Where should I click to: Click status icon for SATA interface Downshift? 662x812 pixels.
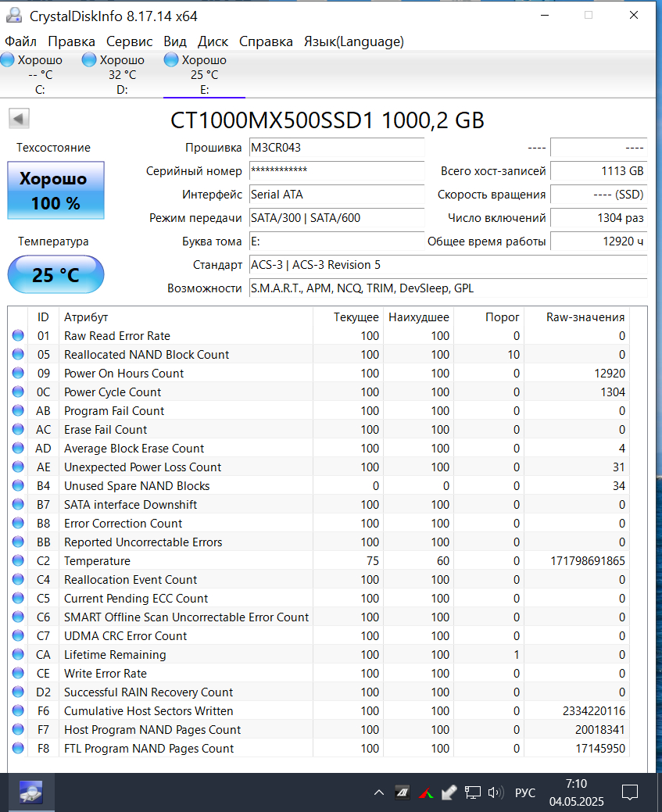[18, 504]
